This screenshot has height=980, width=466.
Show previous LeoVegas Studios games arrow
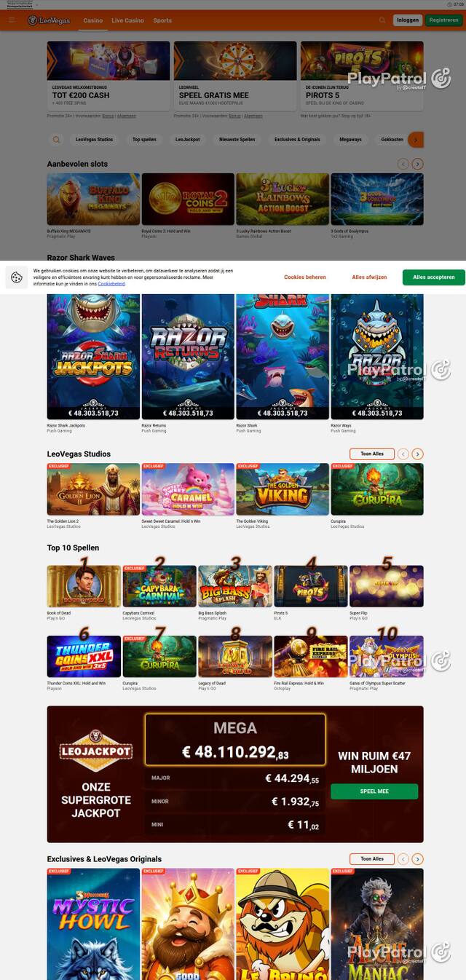pyautogui.click(x=403, y=454)
